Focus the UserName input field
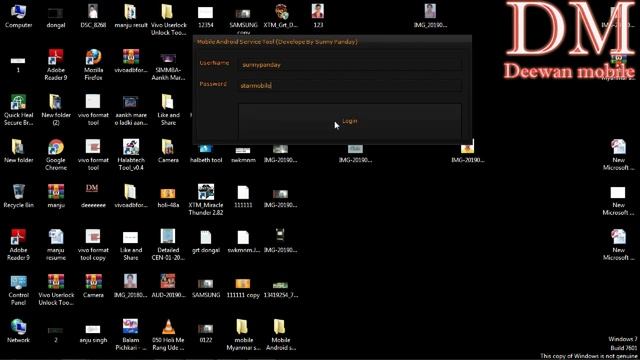This screenshot has height=360, width=640. [350, 64]
